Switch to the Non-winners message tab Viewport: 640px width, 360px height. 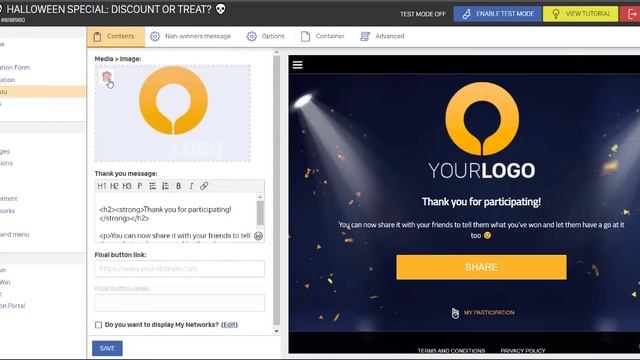click(x=191, y=36)
